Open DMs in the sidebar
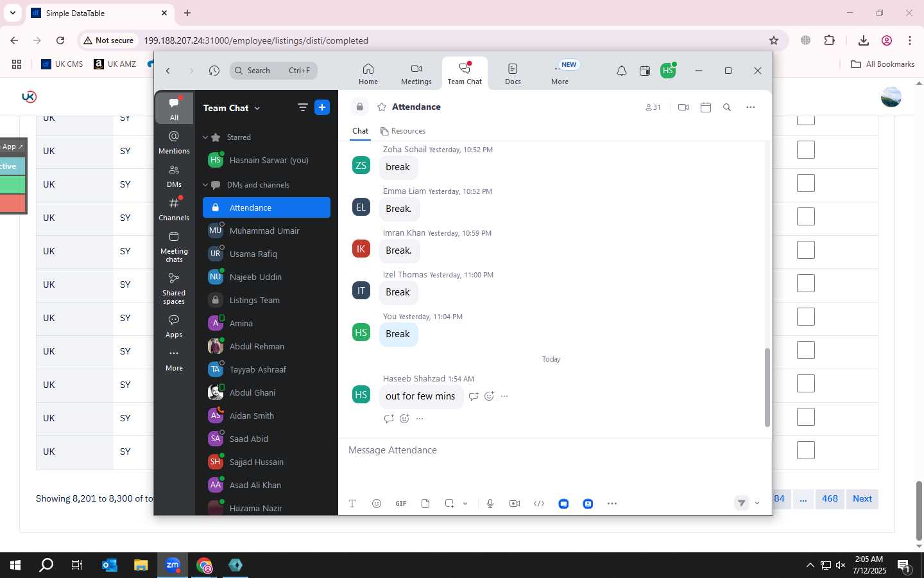Image resolution: width=924 pixels, height=578 pixels. pos(174,175)
